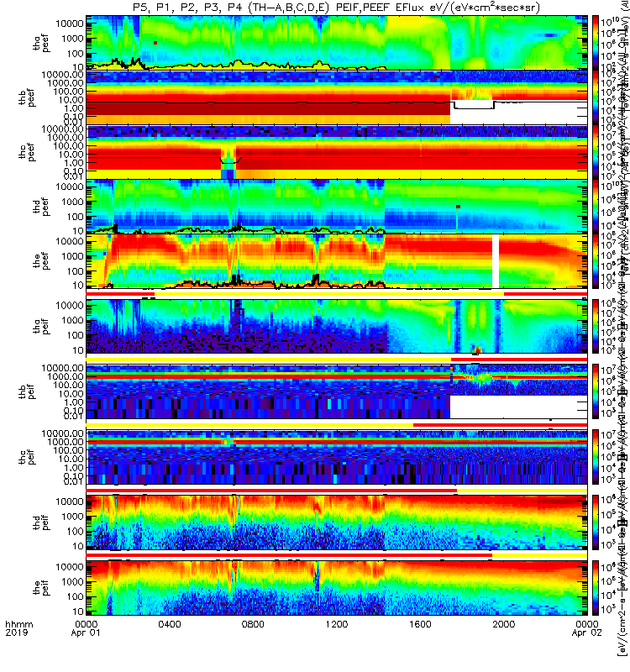
Task: Click the stepped black line dip in thb peef
Action: pos(474,106)
